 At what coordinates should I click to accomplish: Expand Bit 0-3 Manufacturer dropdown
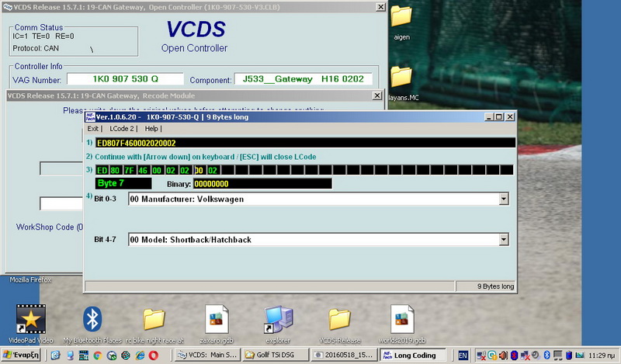click(x=503, y=199)
